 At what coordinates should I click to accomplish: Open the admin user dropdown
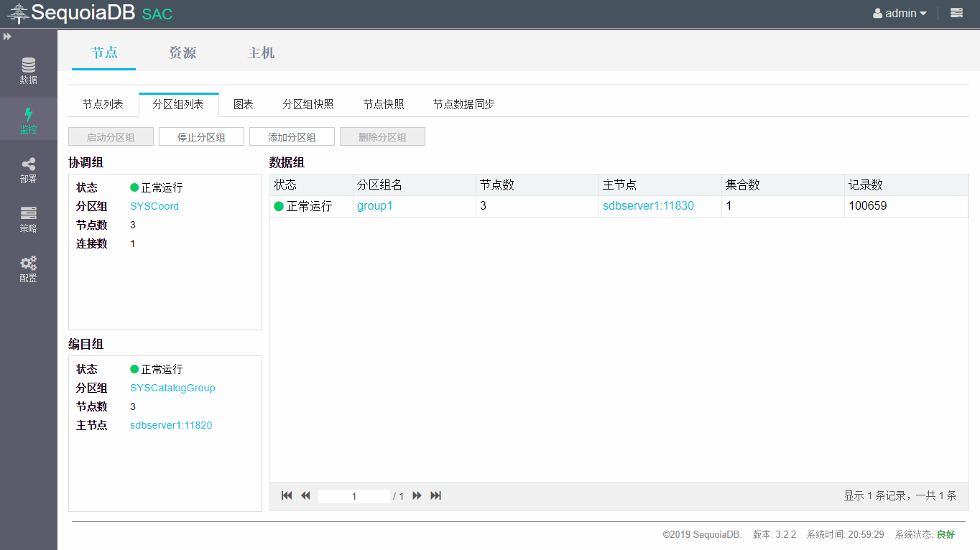[900, 13]
